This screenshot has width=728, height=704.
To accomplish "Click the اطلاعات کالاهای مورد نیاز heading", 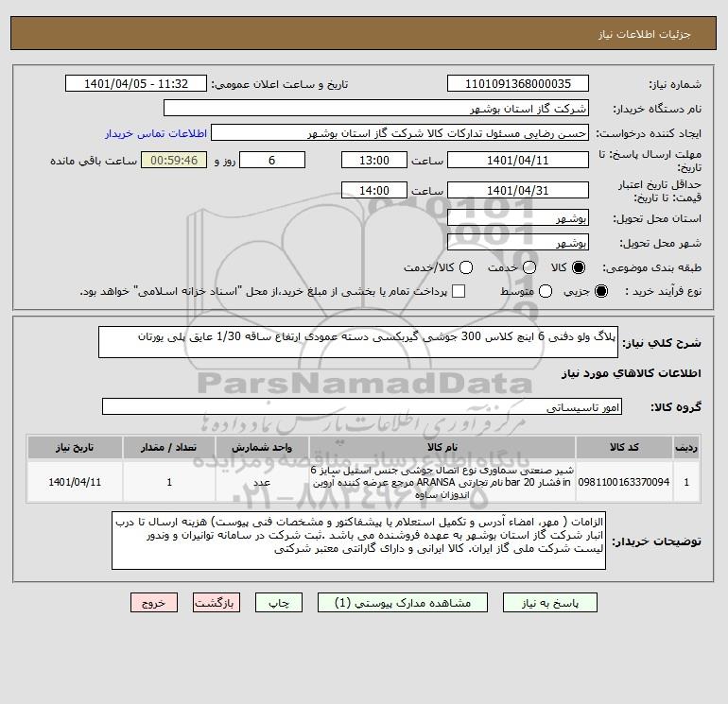I will [631, 373].
